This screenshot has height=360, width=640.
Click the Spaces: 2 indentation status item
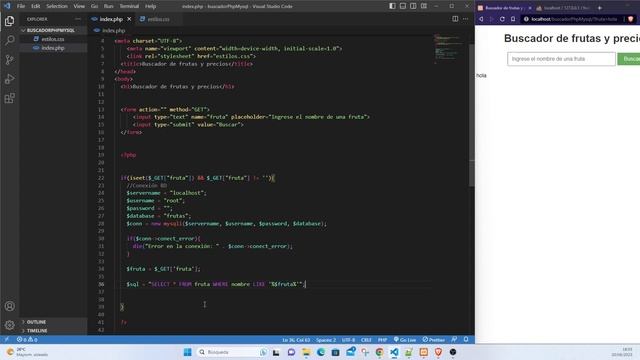click(326, 340)
